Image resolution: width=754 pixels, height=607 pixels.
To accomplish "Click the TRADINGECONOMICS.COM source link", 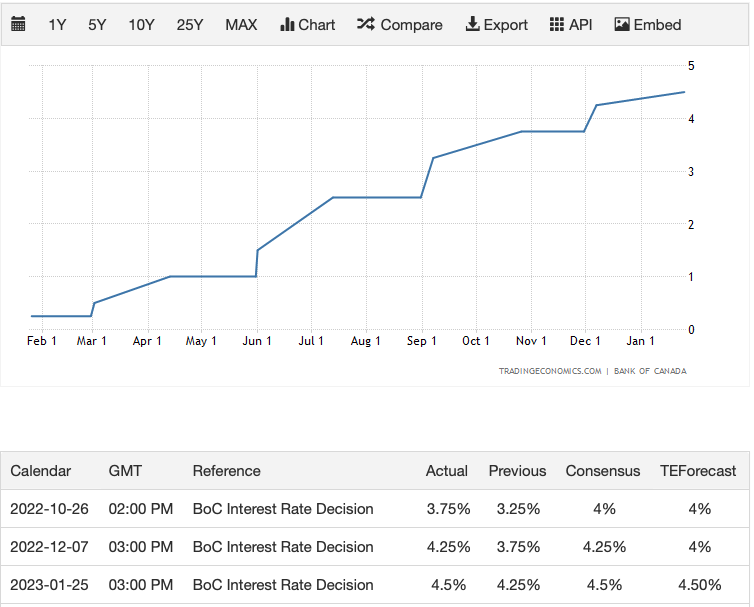I will point(550,371).
